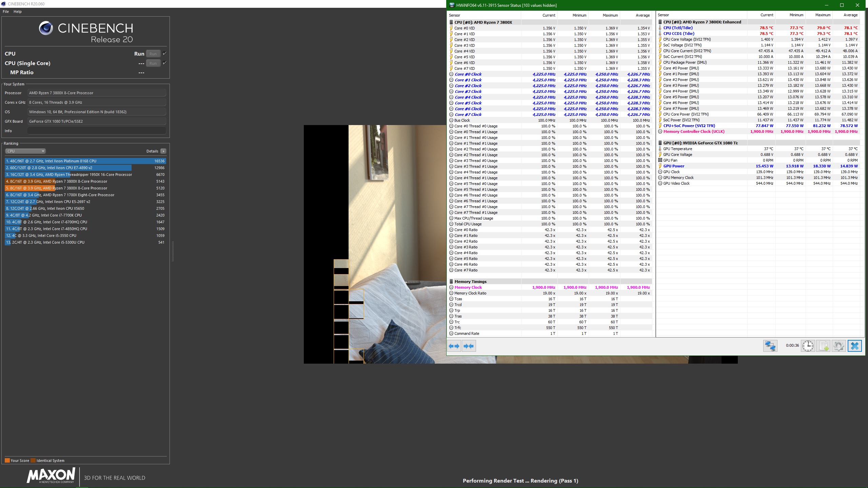This screenshot has height=488, width=868.
Task: Toggle the CPU (Single Core) test checkbox
Action: pyautogui.click(x=164, y=63)
